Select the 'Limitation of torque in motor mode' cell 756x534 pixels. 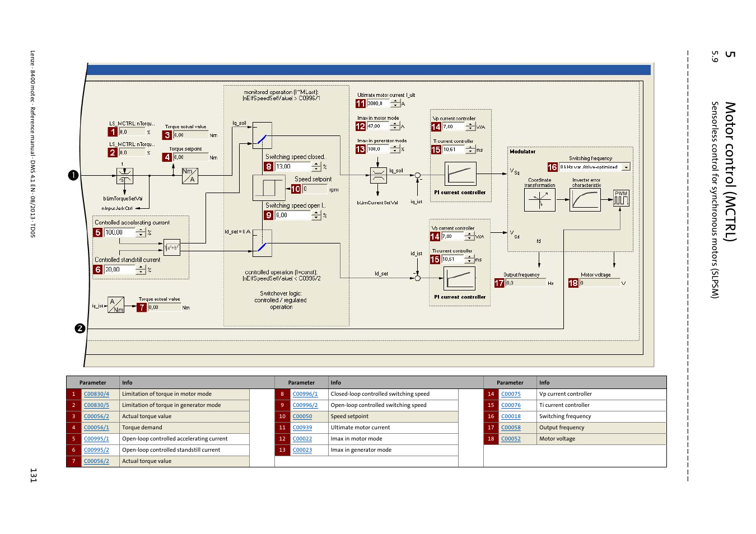[185, 394]
